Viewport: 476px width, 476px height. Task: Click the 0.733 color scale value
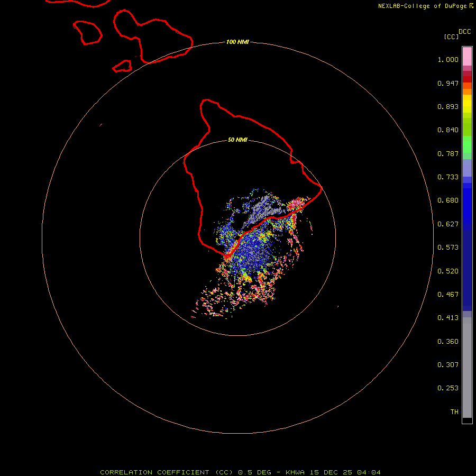pos(448,177)
